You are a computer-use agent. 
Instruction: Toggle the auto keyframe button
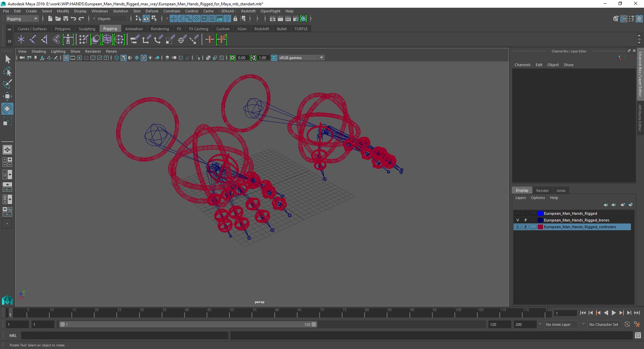click(627, 325)
